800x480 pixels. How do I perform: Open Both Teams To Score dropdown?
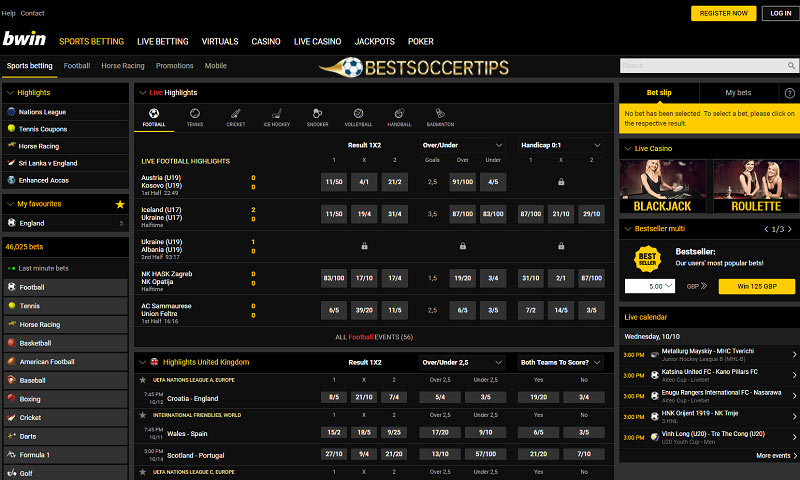(x=560, y=363)
